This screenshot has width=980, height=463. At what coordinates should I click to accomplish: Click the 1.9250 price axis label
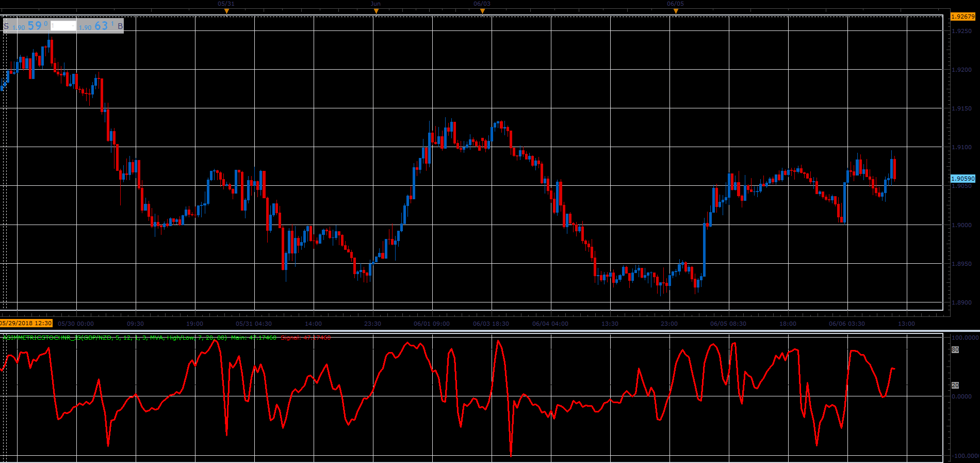(x=961, y=31)
